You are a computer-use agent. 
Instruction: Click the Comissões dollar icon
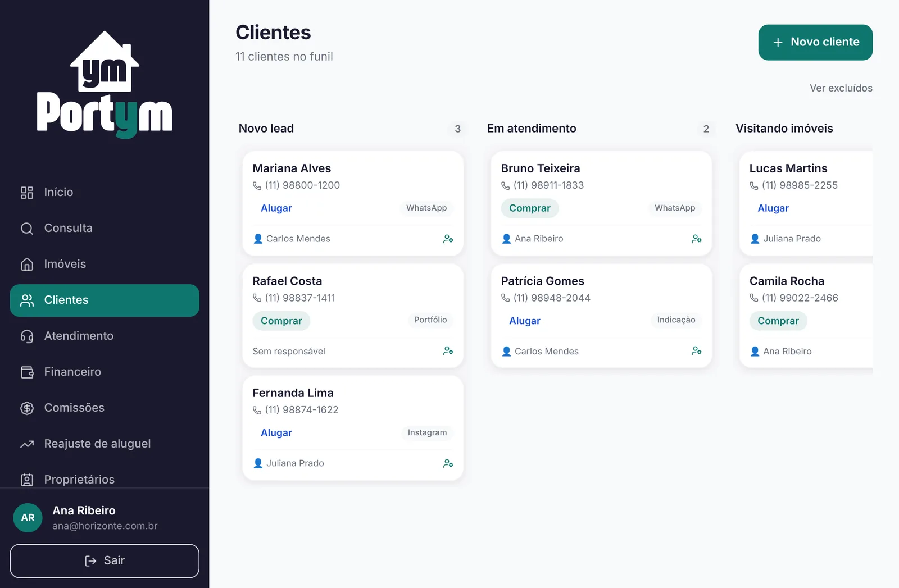tap(27, 408)
